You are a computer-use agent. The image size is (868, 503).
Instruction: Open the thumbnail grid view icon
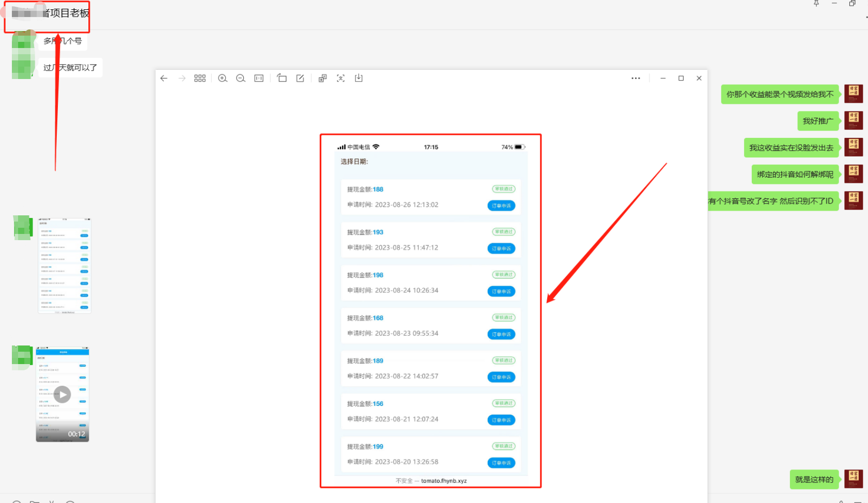[x=200, y=78]
